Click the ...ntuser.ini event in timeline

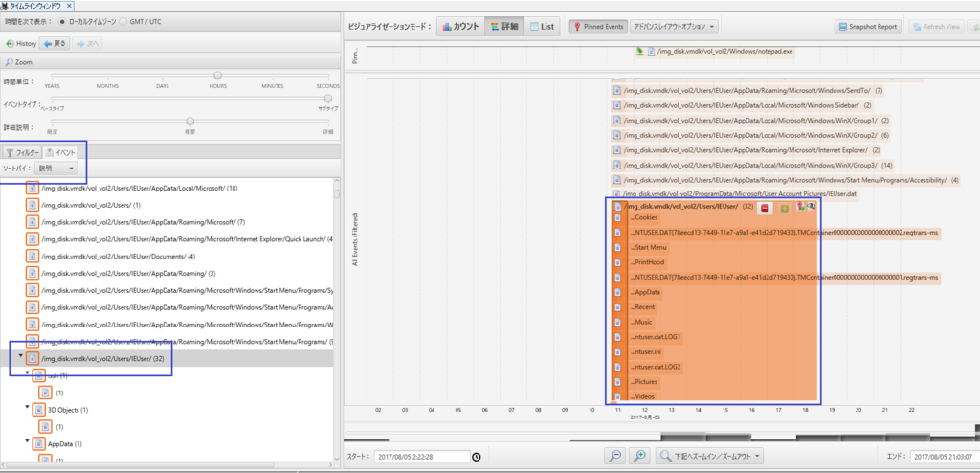[x=646, y=352]
